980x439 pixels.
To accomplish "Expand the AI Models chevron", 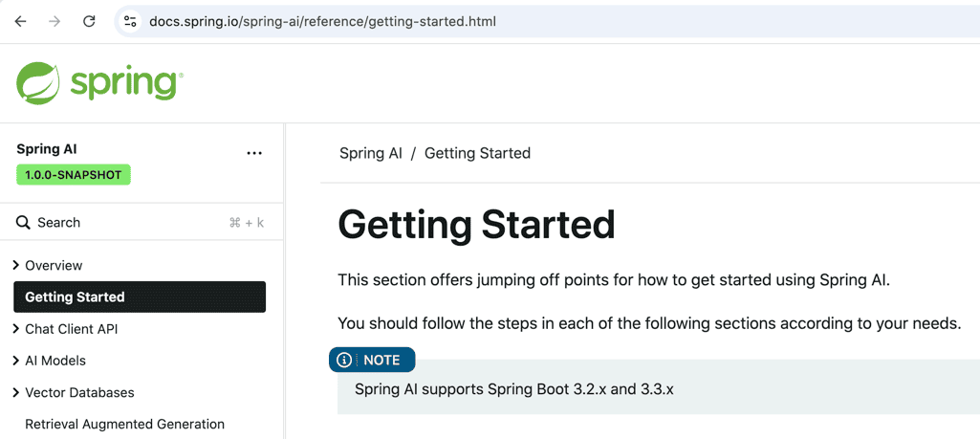I will pos(16,361).
